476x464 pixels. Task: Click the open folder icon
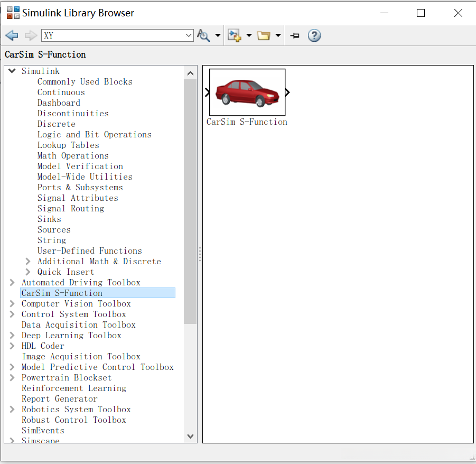point(264,35)
